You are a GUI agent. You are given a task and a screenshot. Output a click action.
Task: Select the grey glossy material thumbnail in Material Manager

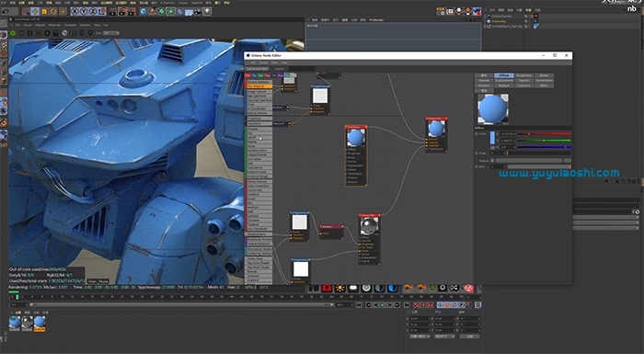point(27,323)
